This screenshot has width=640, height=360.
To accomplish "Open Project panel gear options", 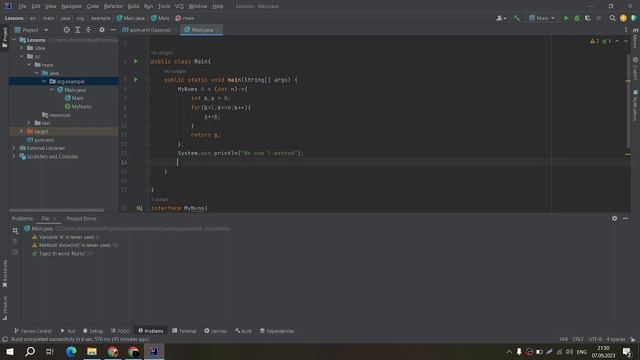I will point(102,30).
